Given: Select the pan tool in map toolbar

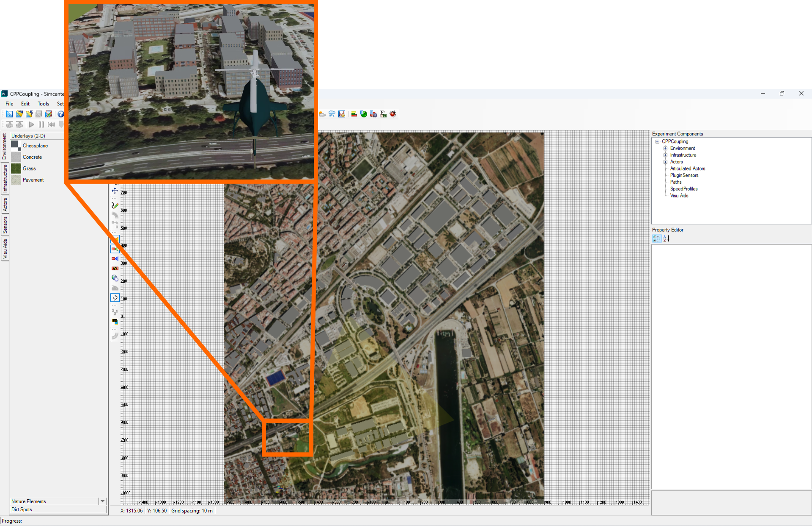Looking at the screenshot, I should tap(114, 190).
